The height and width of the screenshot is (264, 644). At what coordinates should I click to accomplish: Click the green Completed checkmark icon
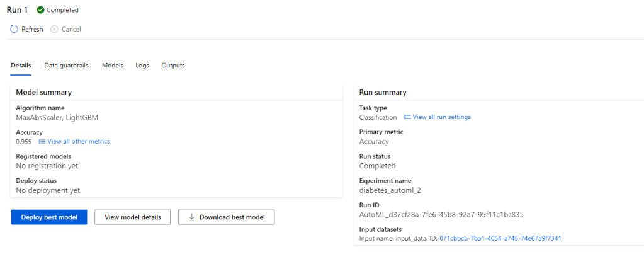pyautogui.click(x=41, y=10)
